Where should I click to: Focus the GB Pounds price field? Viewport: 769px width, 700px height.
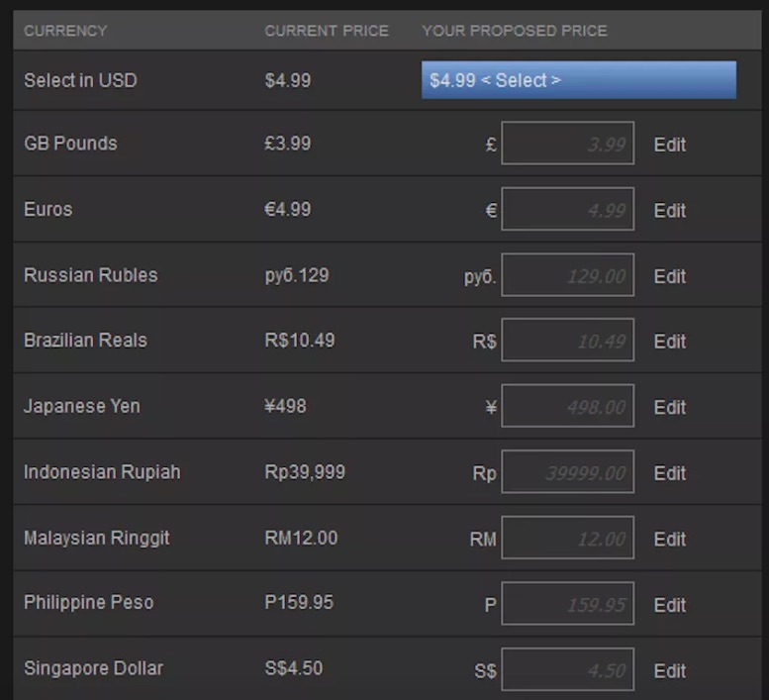(567, 144)
